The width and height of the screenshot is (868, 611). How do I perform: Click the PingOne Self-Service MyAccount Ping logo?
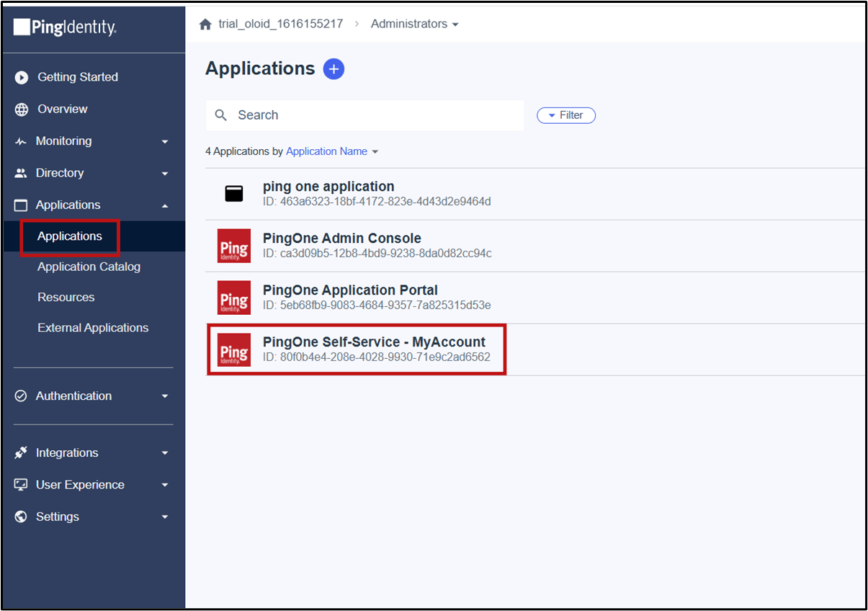(234, 349)
